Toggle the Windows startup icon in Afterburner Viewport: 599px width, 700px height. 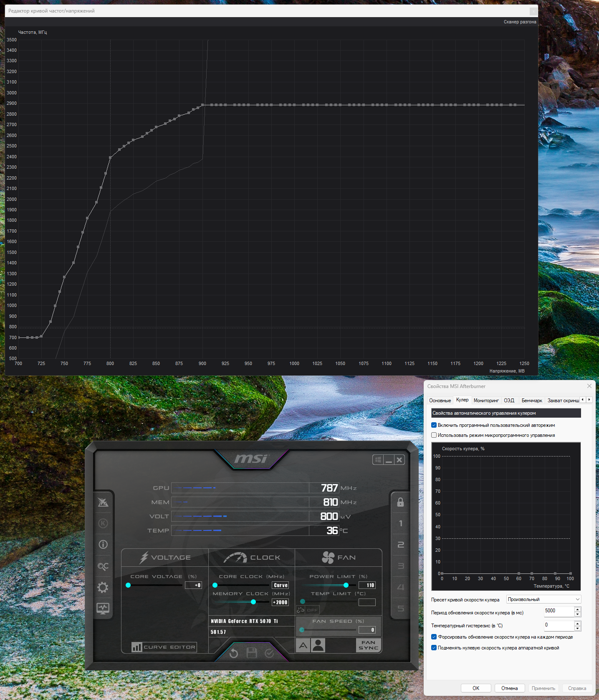pos(378,460)
